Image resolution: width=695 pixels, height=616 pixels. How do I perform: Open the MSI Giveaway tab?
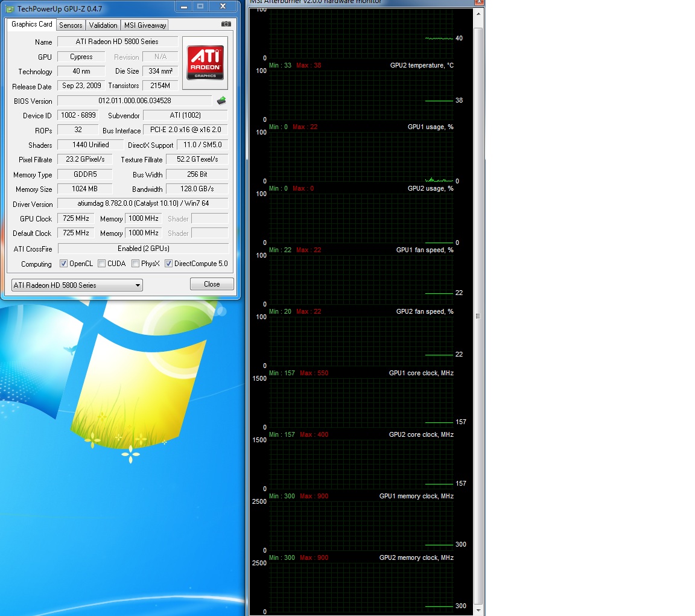pos(145,25)
